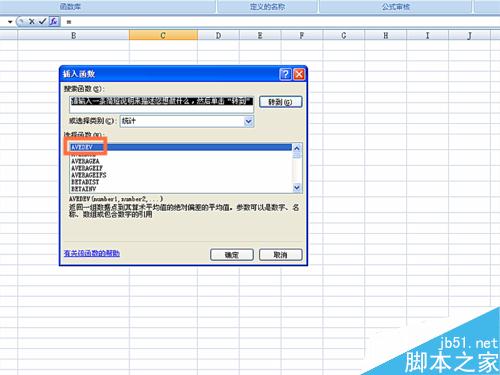Click inside the formula bar input
The image size is (500, 375).
pyautogui.click(x=280, y=22)
